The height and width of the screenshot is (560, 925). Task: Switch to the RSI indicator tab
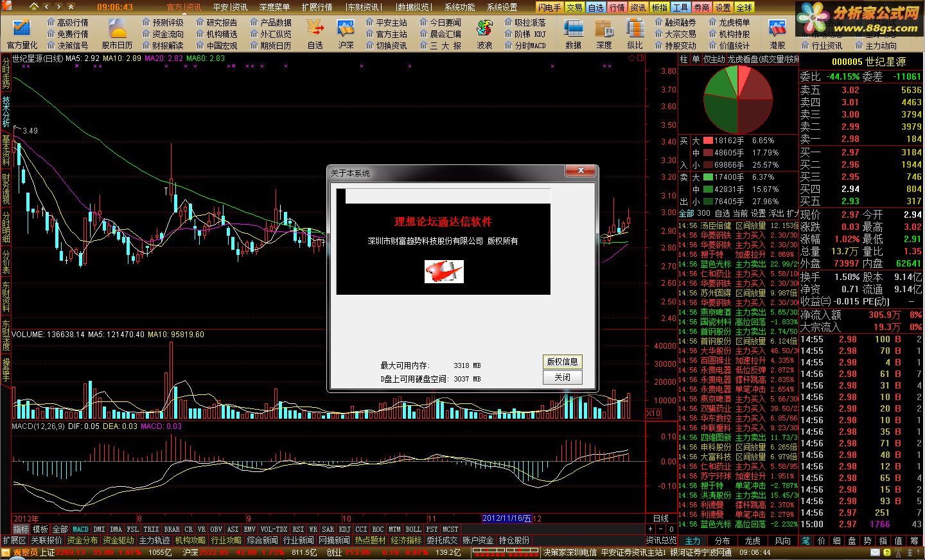coord(298,529)
